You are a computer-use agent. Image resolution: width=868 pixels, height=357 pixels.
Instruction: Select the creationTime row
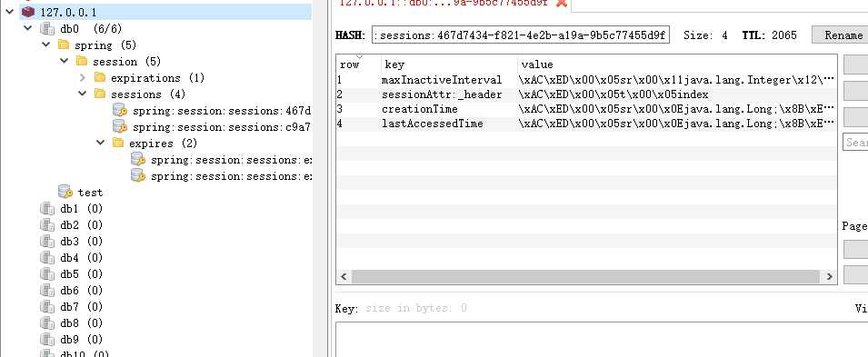pos(586,109)
